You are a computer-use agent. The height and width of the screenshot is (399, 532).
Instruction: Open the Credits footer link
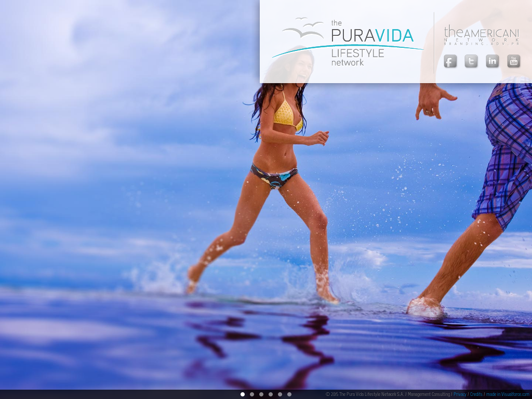click(x=476, y=394)
